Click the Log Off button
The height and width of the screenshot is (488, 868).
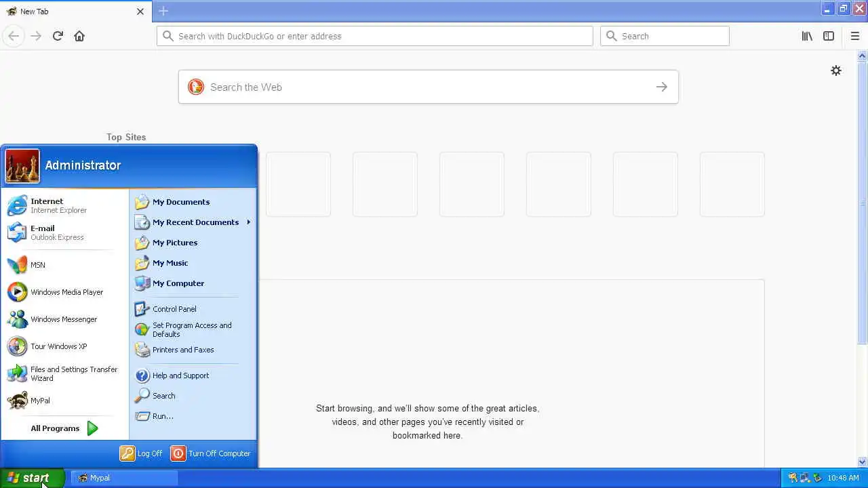(x=141, y=453)
